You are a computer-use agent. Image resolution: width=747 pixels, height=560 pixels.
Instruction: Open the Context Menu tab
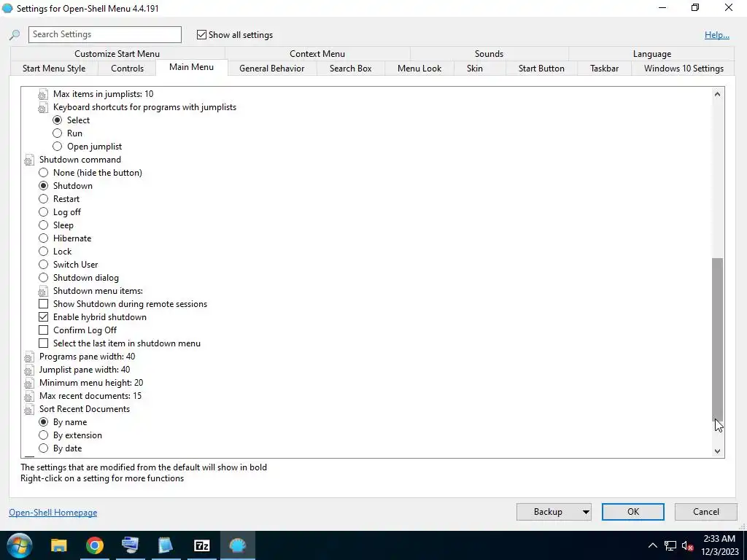tap(317, 54)
